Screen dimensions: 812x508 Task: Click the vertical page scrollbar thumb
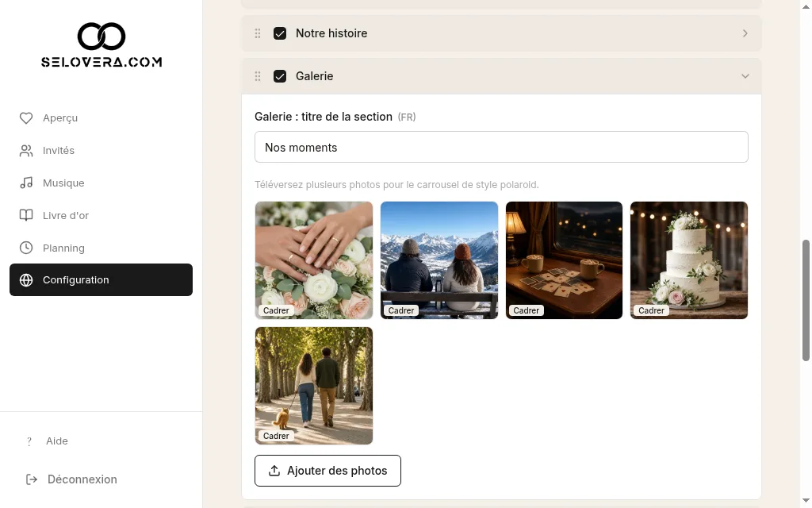pos(806,300)
